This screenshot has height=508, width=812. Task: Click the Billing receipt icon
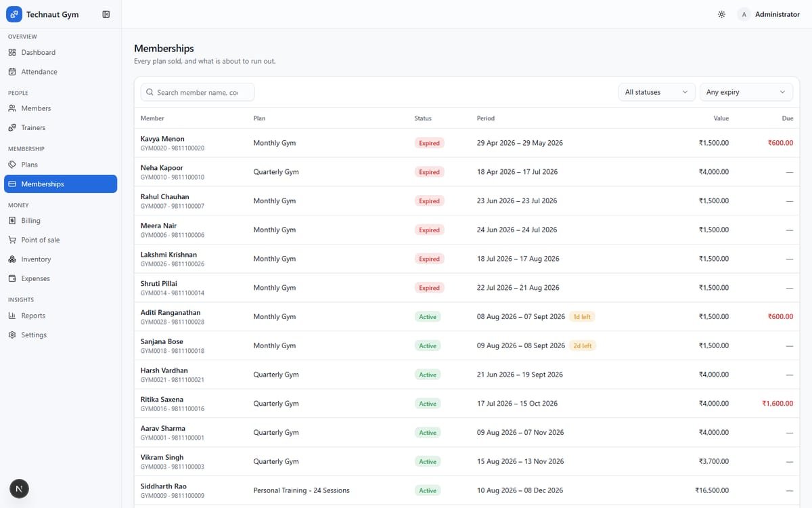(12, 221)
